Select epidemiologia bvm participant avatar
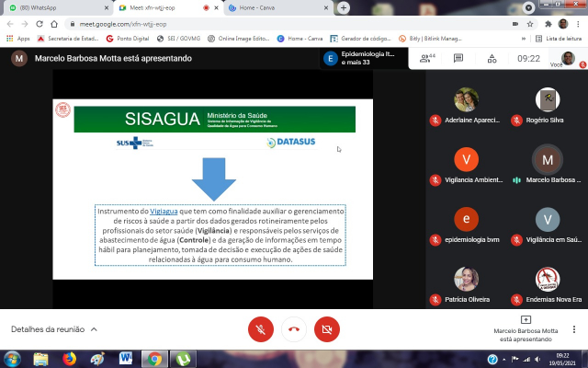Image resolution: width=588 pixels, height=368 pixels. (466, 219)
